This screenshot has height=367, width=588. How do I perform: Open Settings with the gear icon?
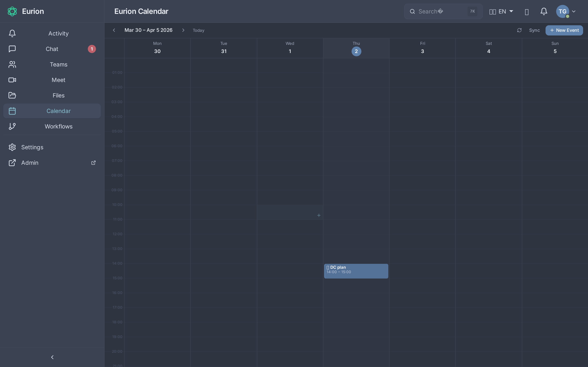coord(12,147)
